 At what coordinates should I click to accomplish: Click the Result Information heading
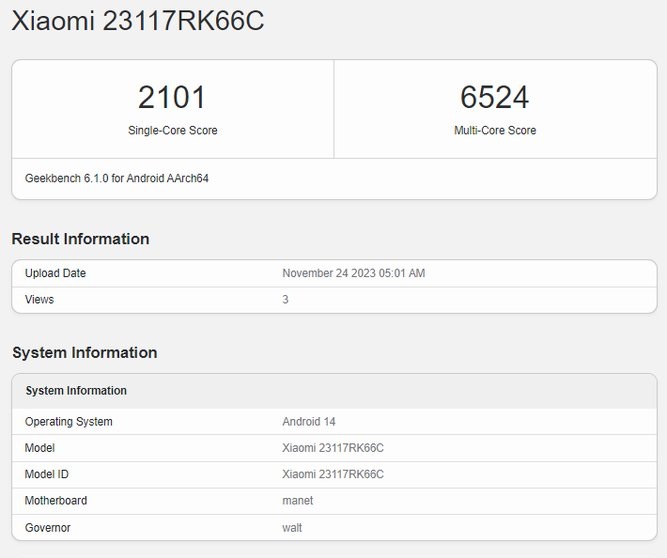coord(80,239)
